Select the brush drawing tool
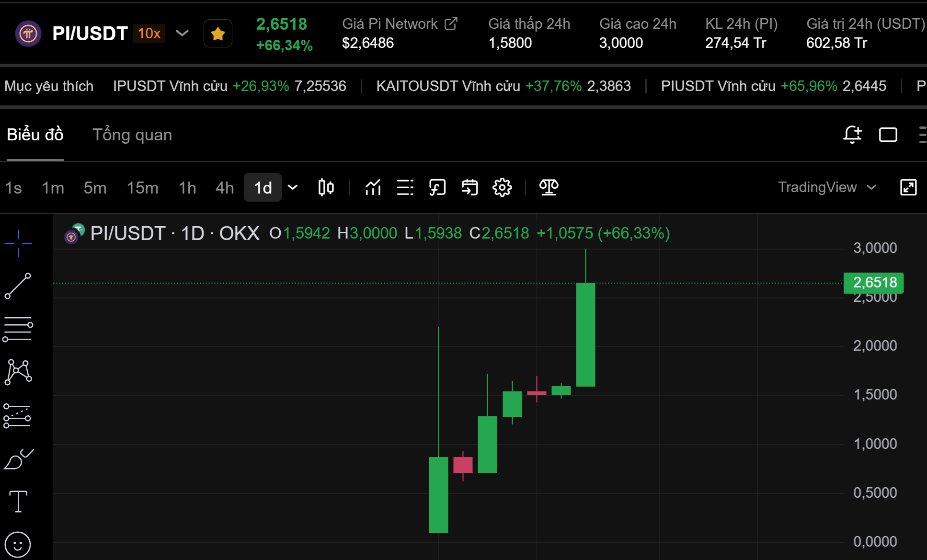Viewport: 927px width, 560px height. [18, 459]
